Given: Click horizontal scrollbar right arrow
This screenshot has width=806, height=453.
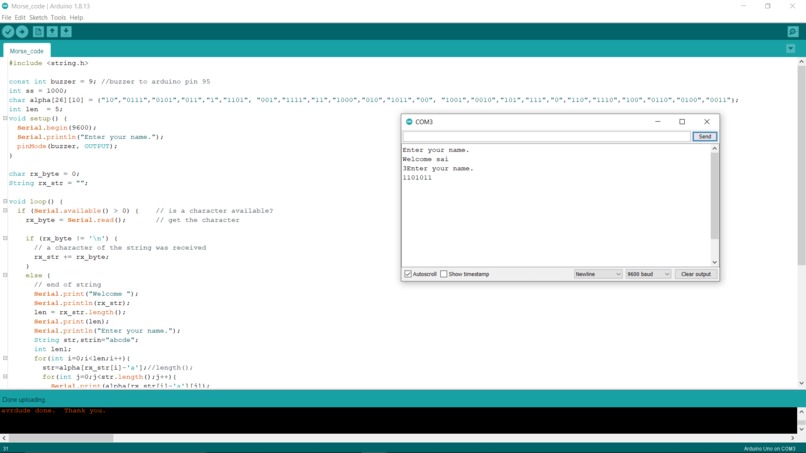Looking at the screenshot, I should pyautogui.click(x=793, y=438).
